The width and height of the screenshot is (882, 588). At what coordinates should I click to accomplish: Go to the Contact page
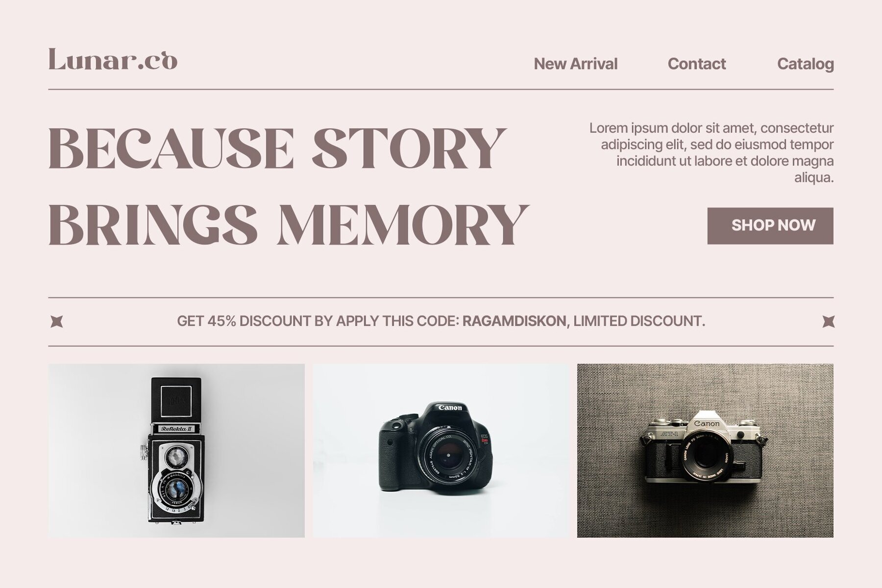pyautogui.click(x=696, y=64)
